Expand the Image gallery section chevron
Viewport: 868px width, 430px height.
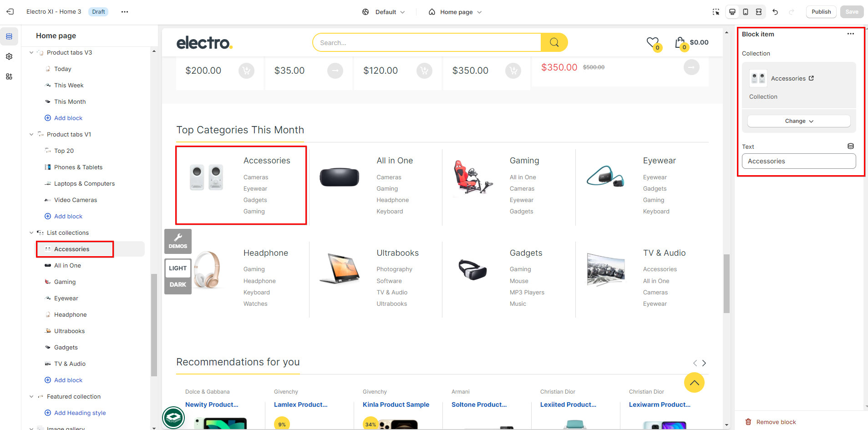pyautogui.click(x=31, y=428)
